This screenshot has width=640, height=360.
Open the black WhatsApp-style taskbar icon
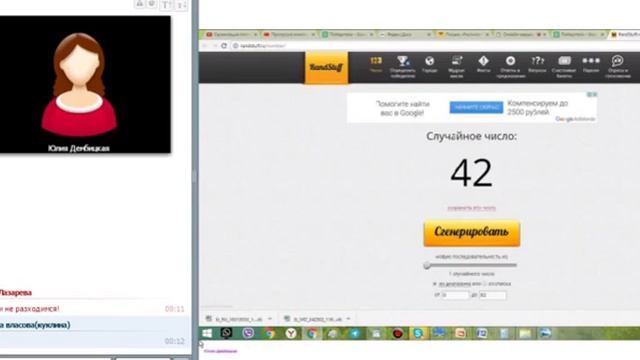point(226,333)
